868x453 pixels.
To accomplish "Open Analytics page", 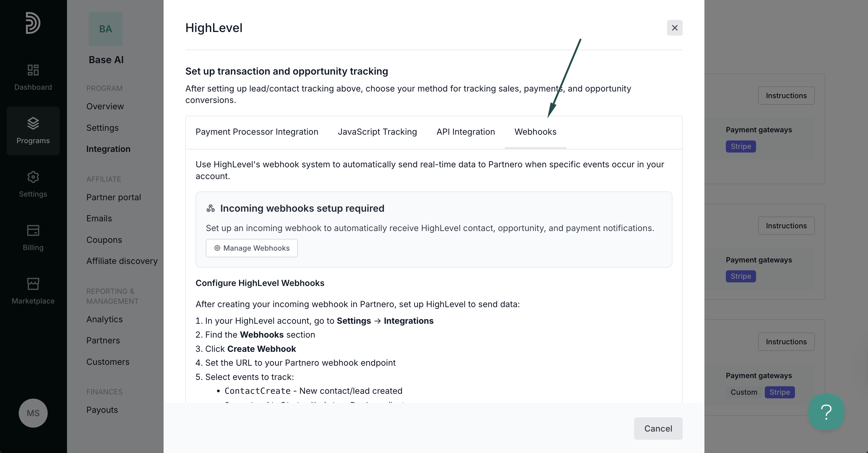I will pos(104,319).
